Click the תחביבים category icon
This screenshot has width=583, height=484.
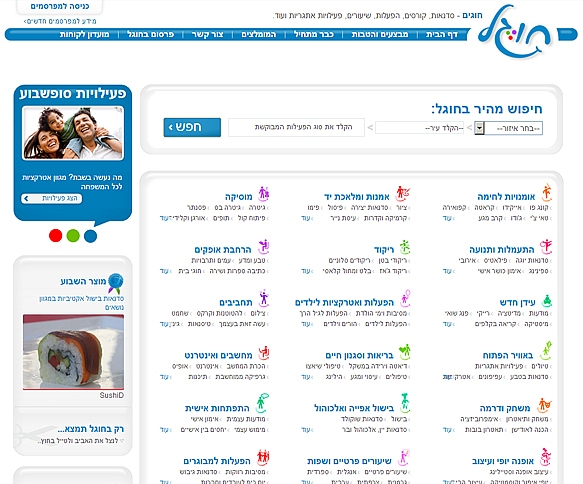[264, 299]
